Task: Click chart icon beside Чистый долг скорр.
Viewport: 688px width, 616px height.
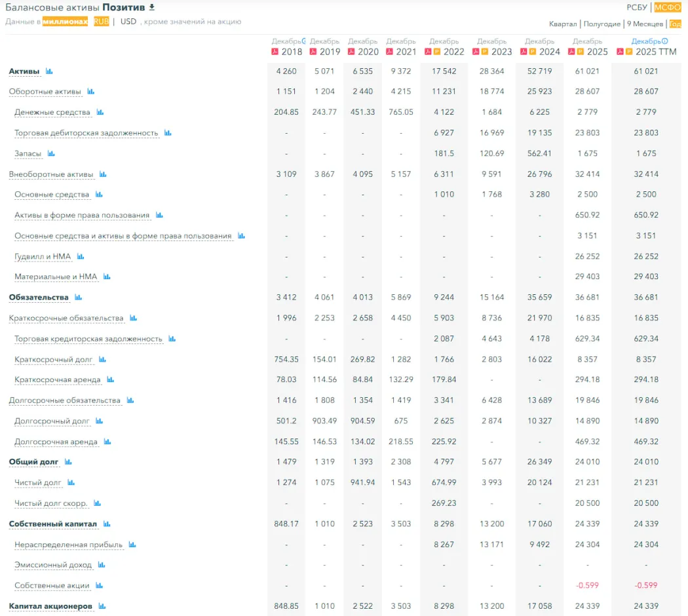Action: [x=97, y=504]
